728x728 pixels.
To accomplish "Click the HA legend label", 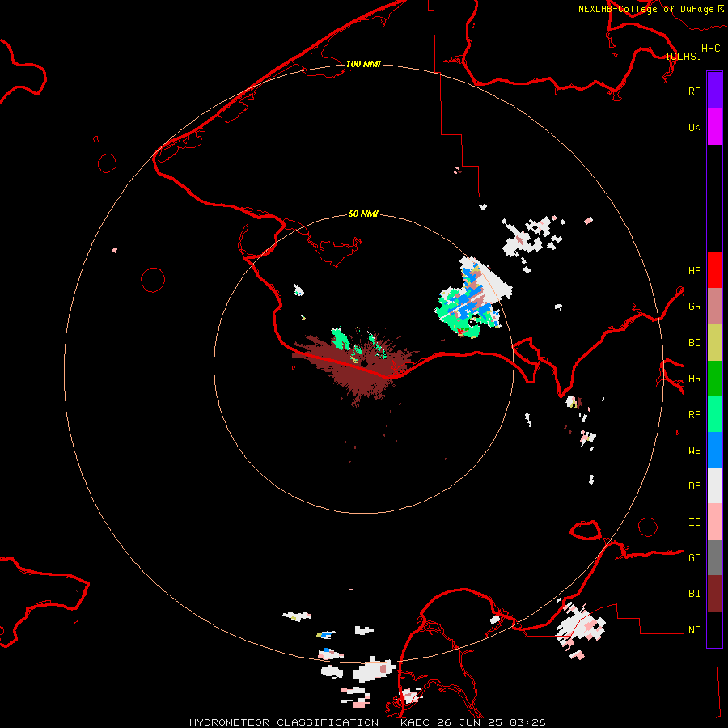I will point(694,270).
